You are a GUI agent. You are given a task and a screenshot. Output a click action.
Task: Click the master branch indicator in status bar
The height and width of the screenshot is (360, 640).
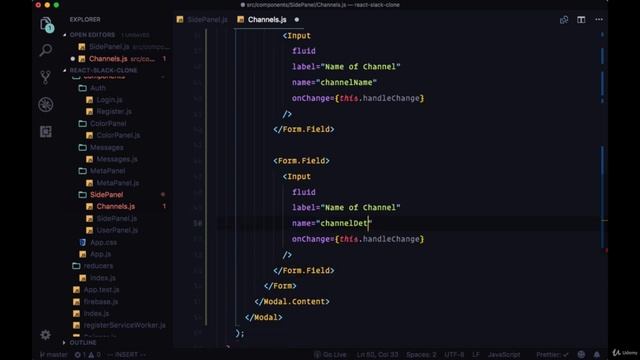53,355
